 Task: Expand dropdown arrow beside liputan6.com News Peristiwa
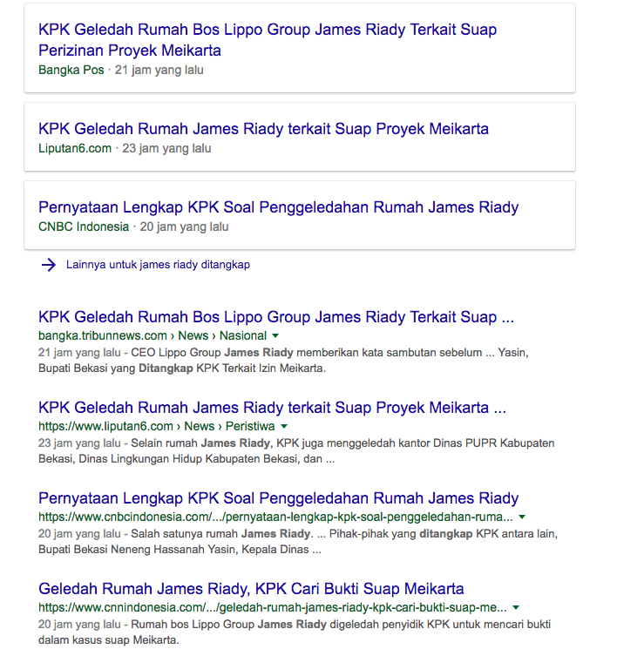point(284,427)
